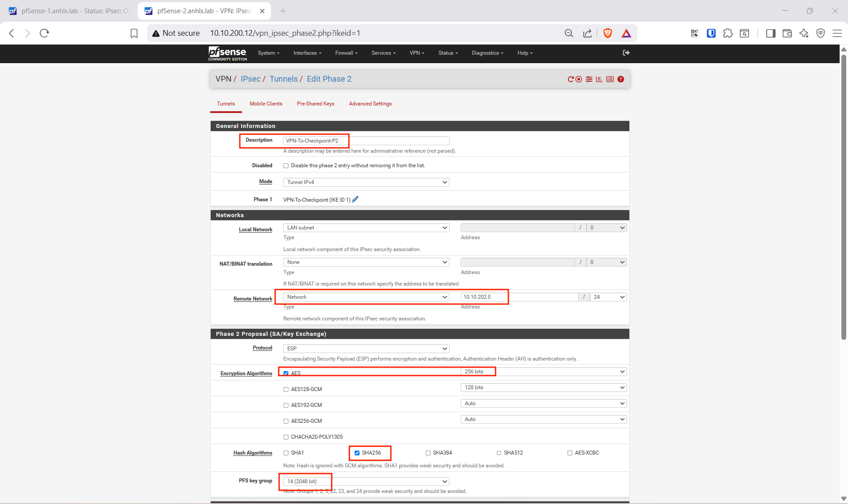Open the Brave Wallet icon

[787, 33]
